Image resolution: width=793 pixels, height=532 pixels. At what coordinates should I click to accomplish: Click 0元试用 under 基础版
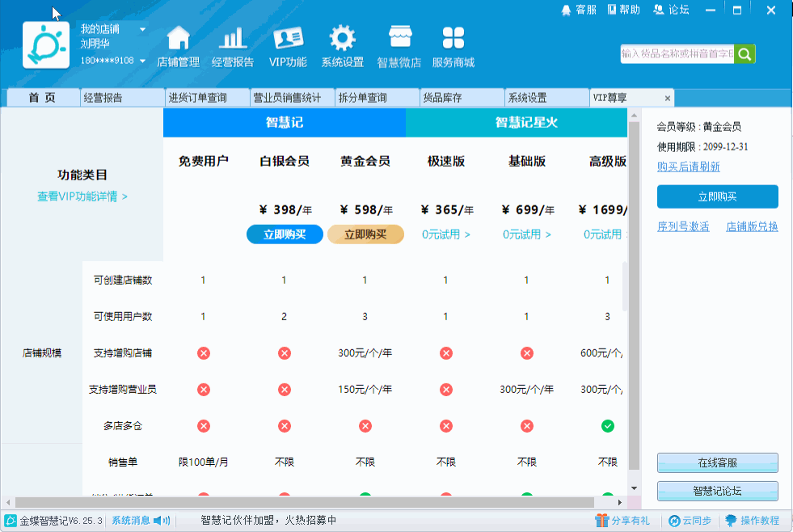point(527,234)
